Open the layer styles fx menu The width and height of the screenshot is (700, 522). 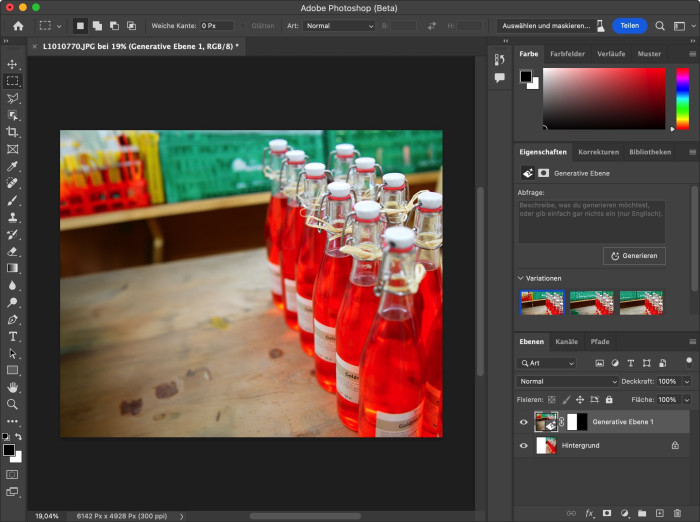pyautogui.click(x=589, y=513)
